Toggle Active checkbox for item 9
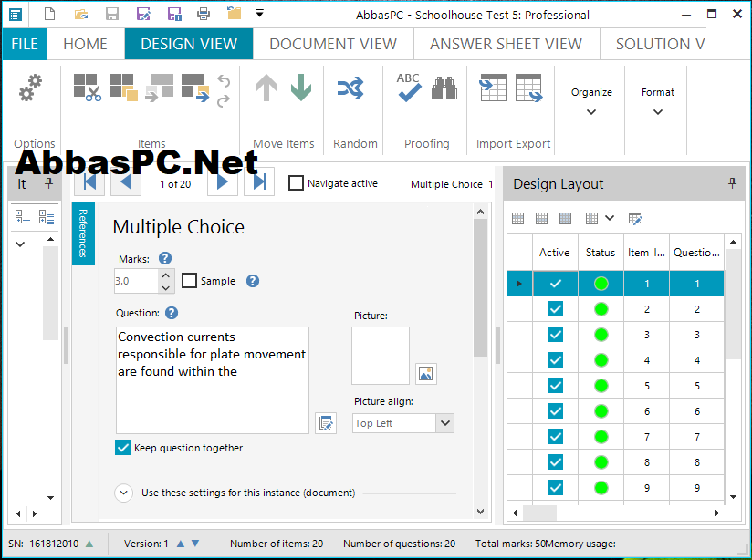 555,488
